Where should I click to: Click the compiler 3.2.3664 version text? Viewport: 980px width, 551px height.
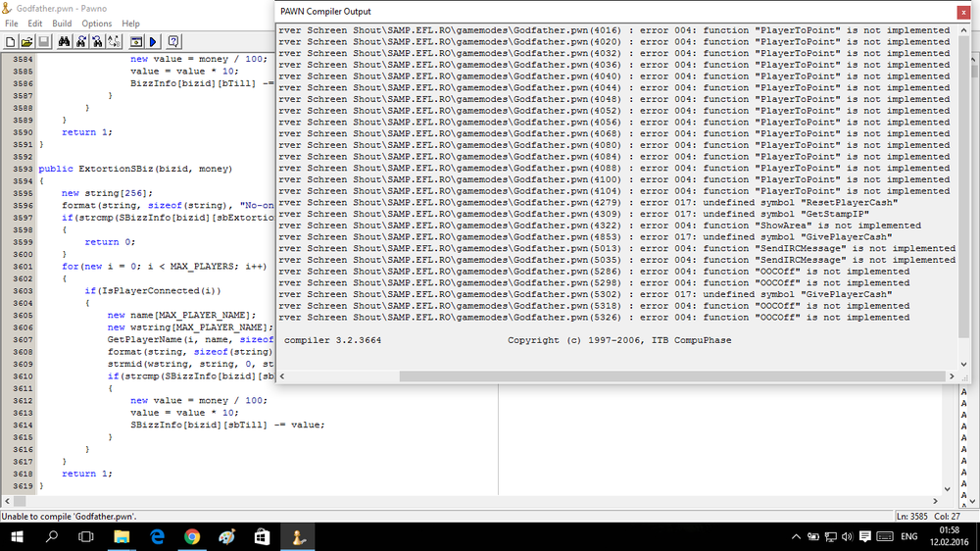point(332,340)
